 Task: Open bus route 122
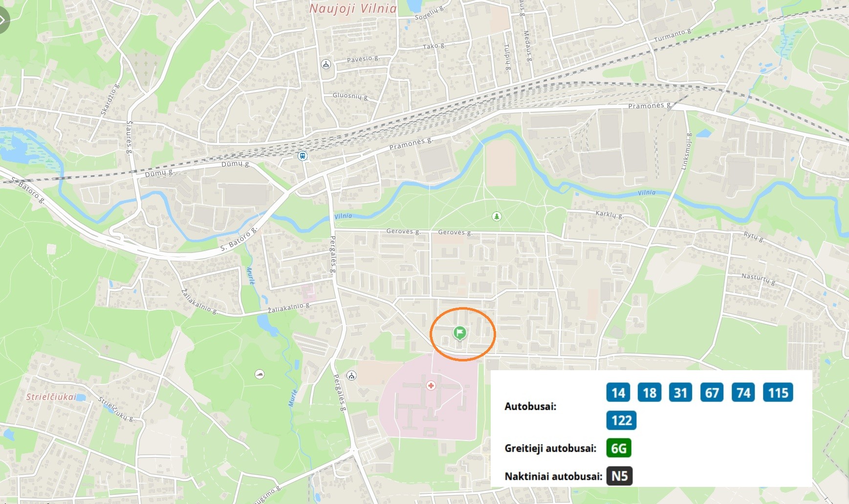click(622, 420)
